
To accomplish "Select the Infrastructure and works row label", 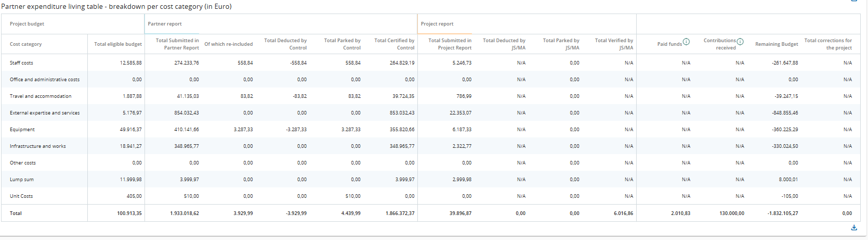I will 38,146.
